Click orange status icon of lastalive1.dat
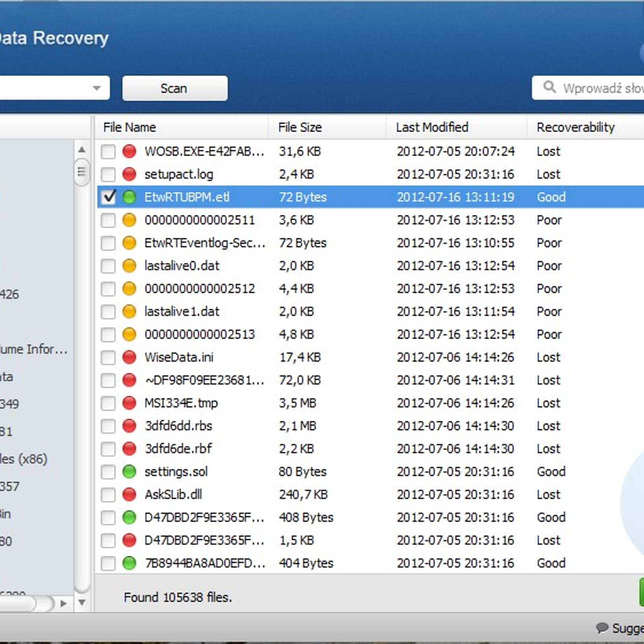This screenshot has height=644, width=644. click(x=129, y=312)
